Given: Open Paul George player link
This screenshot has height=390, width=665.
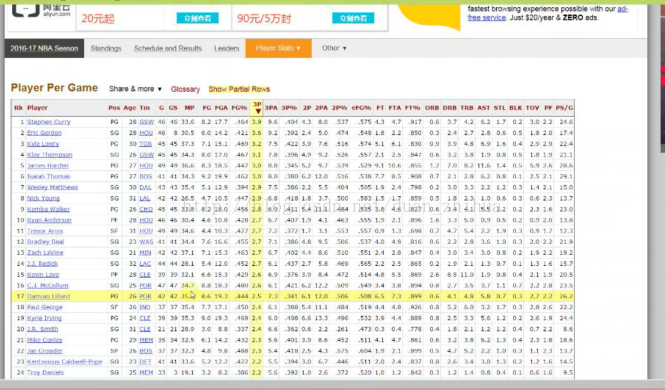Looking at the screenshot, I should (45, 307).
